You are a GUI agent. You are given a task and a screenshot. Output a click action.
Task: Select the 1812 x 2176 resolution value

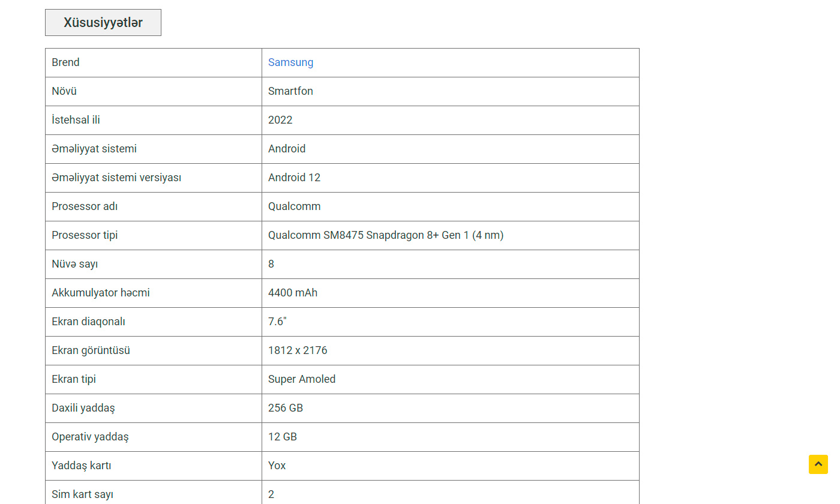point(298,350)
